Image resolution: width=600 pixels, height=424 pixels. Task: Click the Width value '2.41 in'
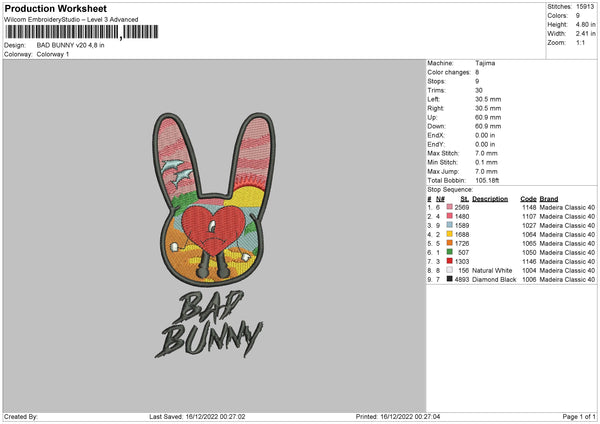click(585, 34)
